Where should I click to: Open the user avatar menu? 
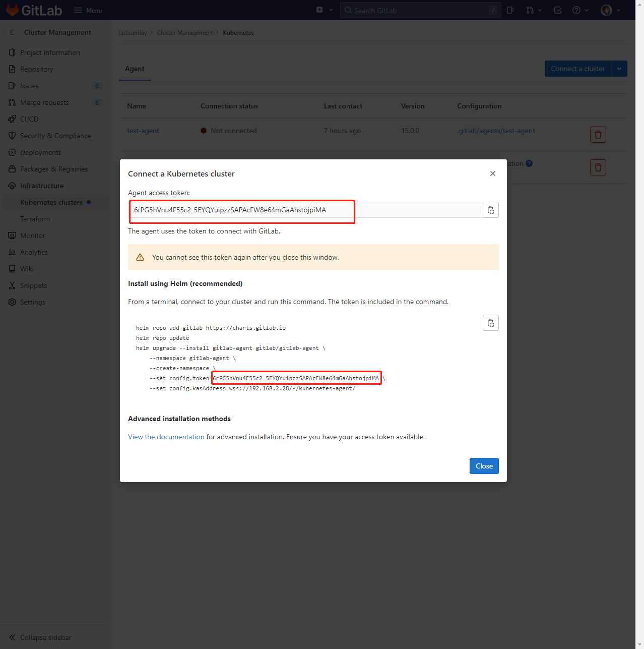607,10
